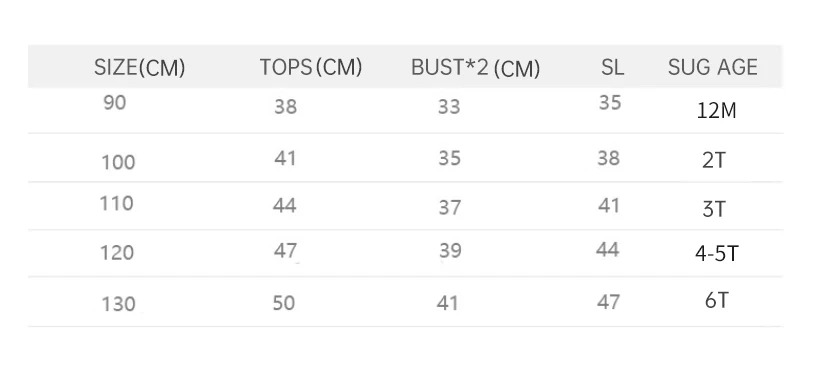The height and width of the screenshot is (391, 814).
Task: Click the 6T suggested age cell
Action: click(x=716, y=300)
